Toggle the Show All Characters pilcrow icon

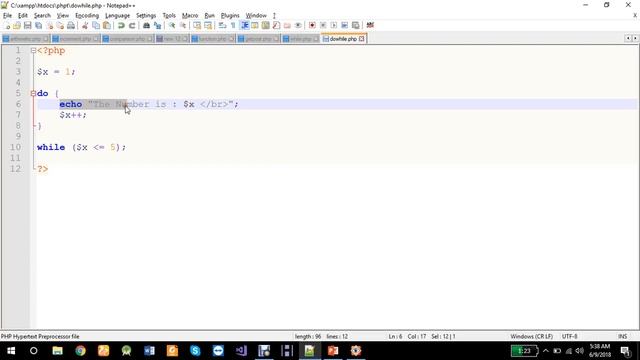[233, 25]
